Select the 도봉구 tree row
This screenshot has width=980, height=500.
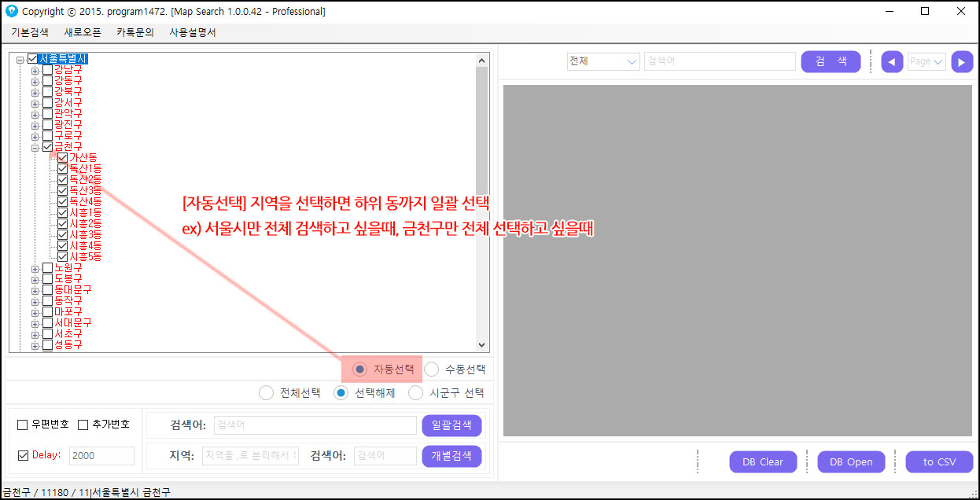click(68, 279)
